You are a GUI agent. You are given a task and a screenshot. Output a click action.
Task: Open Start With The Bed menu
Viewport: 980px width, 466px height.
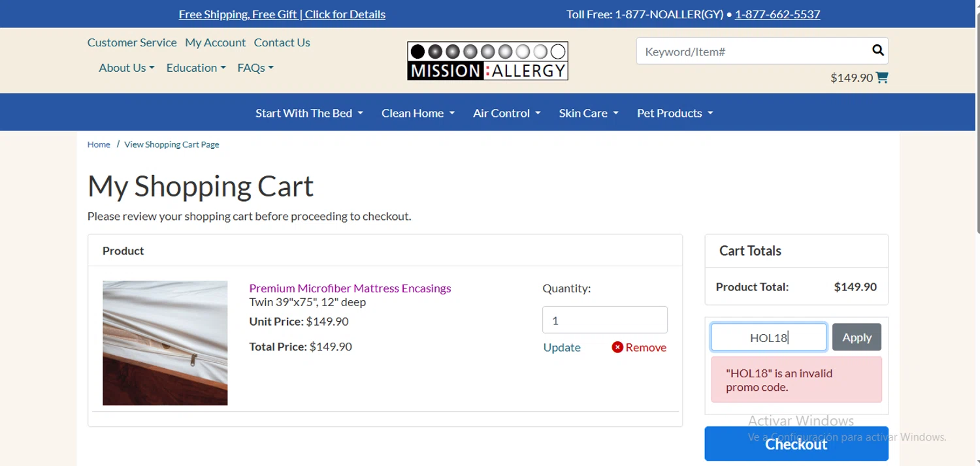pos(309,113)
